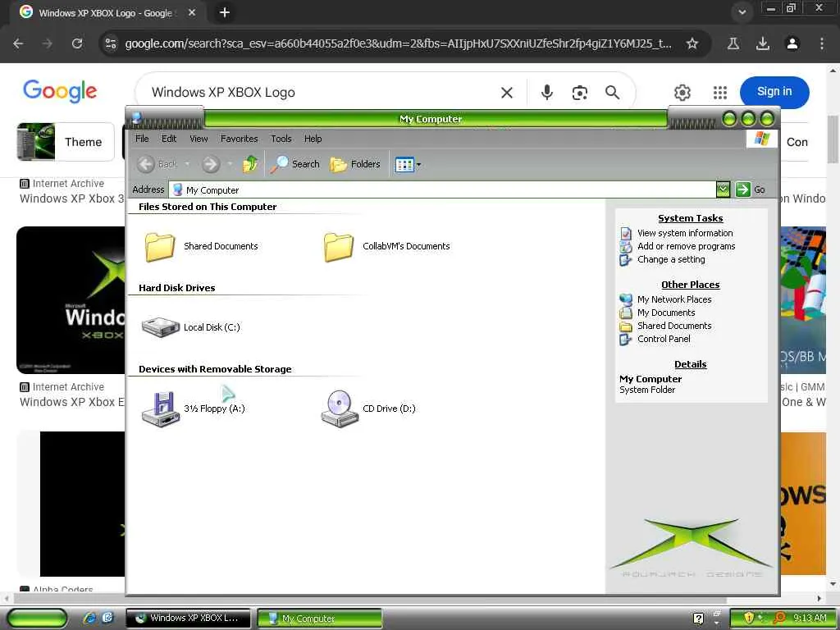The width and height of the screenshot is (840, 630).
Task: Toggle the Folders pane button
Action: (355, 164)
